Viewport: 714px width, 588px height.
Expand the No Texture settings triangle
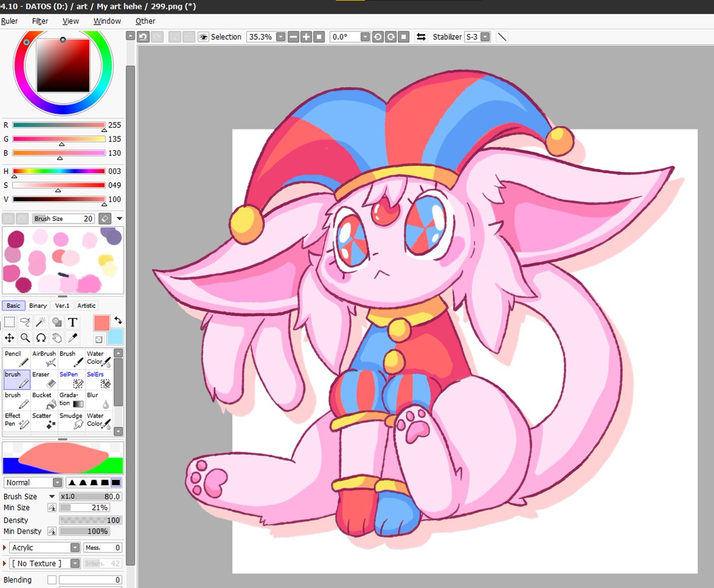point(5,564)
